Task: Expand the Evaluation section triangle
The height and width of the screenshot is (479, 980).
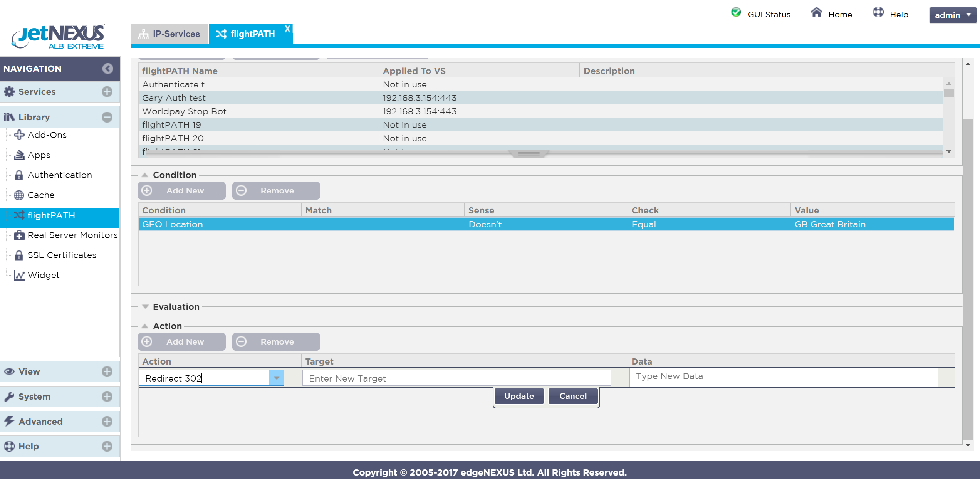Action: (x=145, y=307)
